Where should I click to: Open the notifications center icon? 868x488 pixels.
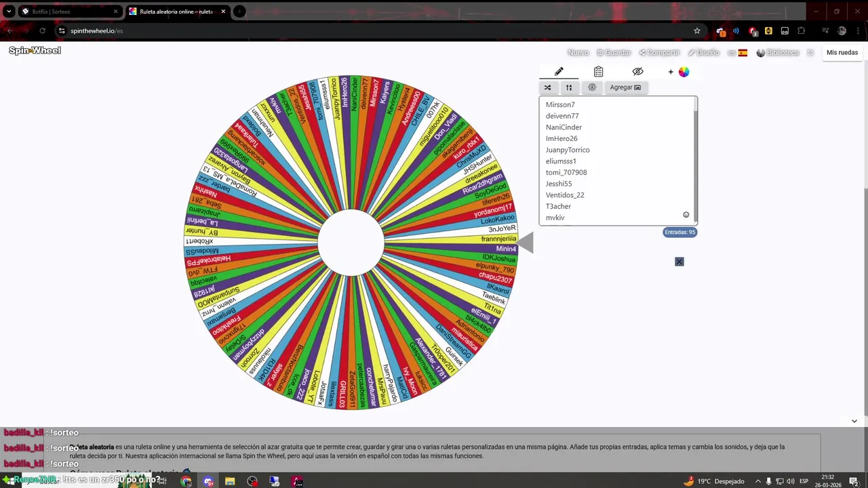854,481
